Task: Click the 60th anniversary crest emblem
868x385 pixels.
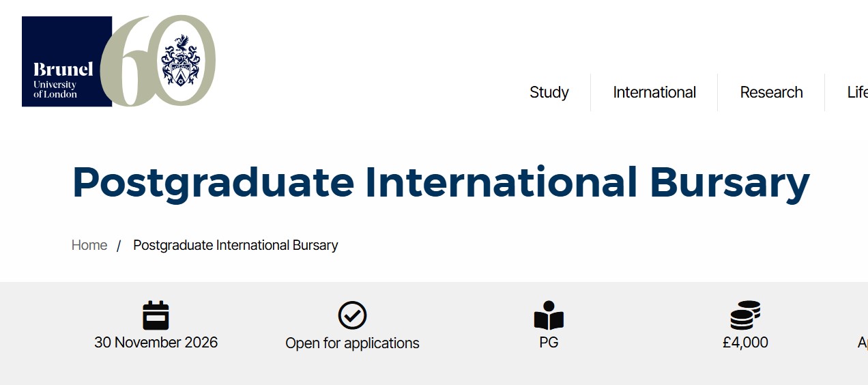Action: tap(181, 61)
